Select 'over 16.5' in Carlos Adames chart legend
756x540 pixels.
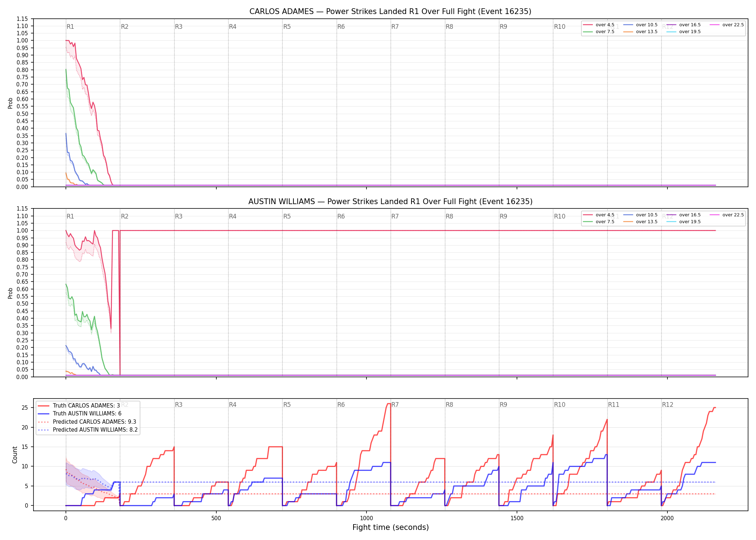point(684,25)
